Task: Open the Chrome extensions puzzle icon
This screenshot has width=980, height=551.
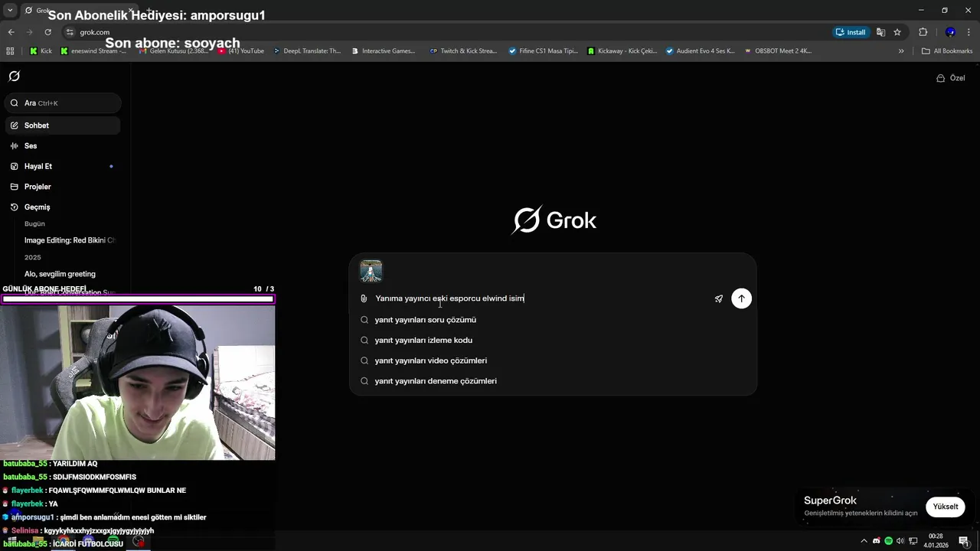Action: coord(923,32)
